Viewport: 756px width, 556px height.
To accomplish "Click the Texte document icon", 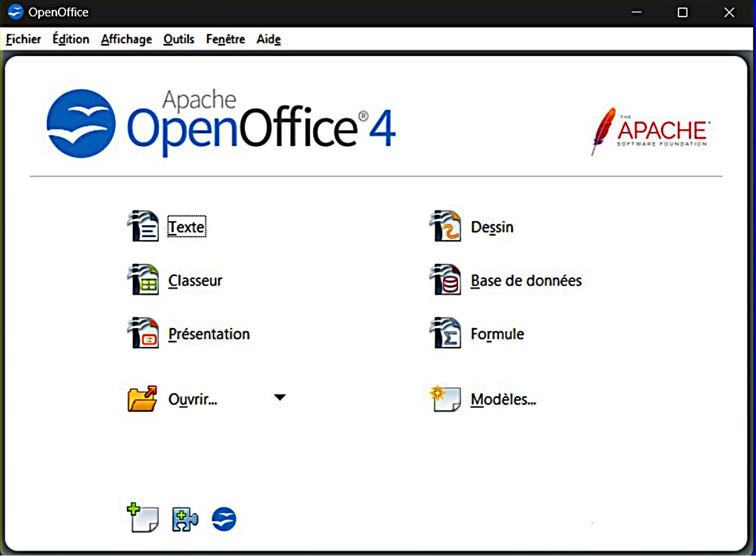I will tap(143, 227).
